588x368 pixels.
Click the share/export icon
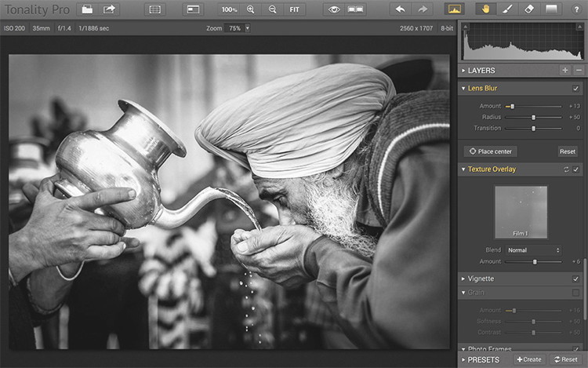click(x=110, y=9)
